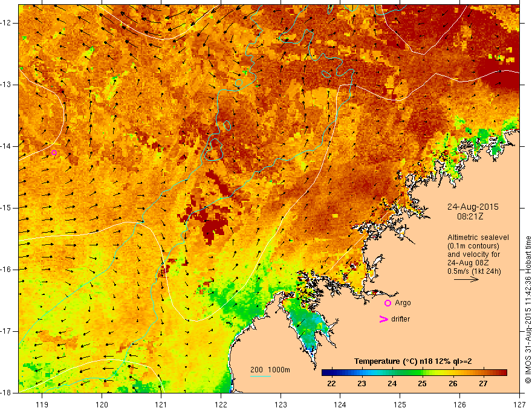Click the latitude axis label -13

[x=6, y=85]
